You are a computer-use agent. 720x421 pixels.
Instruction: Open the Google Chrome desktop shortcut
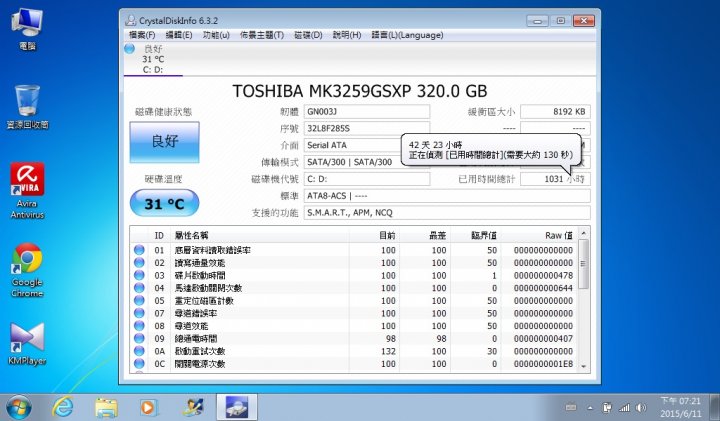pos(27,270)
